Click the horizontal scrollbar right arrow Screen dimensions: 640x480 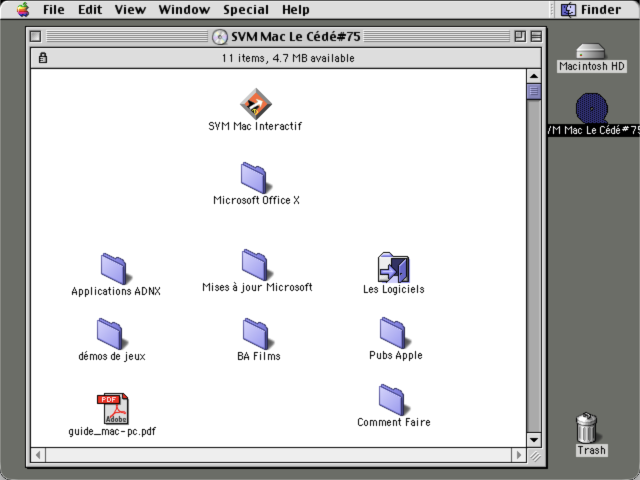pos(519,455)
